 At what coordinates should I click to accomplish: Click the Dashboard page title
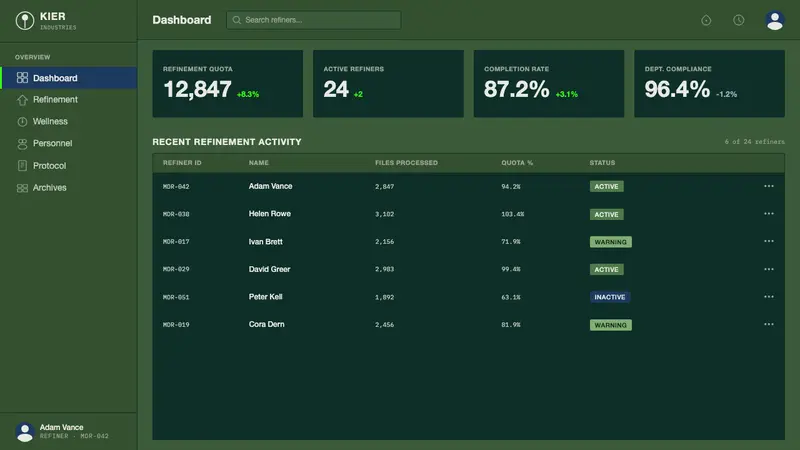(182, 20)
